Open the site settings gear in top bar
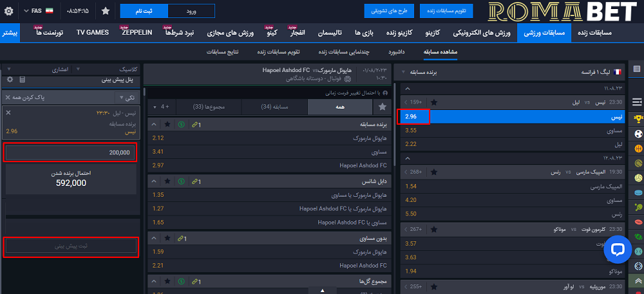The width and height of the screenshot is (644, 294). (x=8, y=11)
